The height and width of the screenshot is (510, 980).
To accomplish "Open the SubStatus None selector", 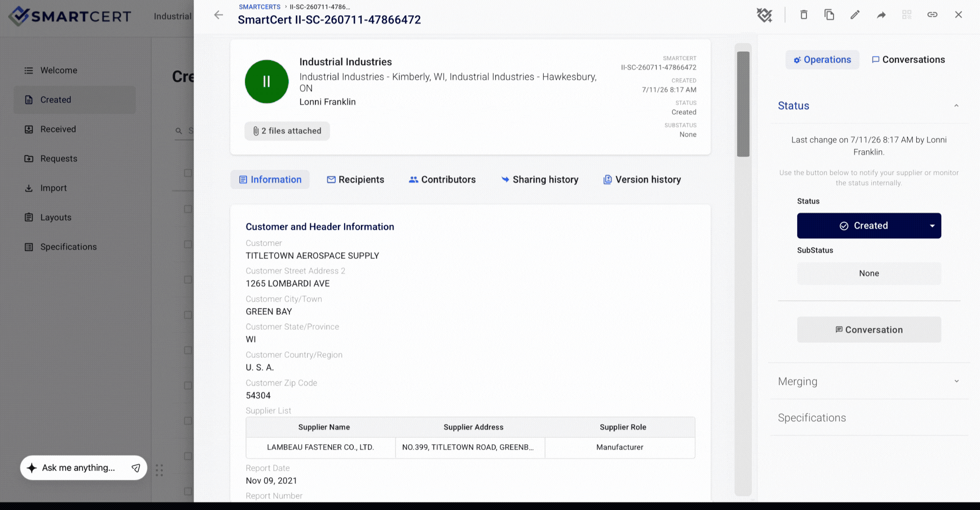I will [x=869, y=273].
